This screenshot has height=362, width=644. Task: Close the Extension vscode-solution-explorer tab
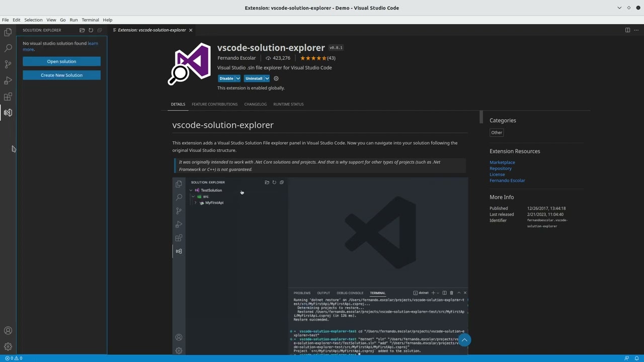(191, 30)
